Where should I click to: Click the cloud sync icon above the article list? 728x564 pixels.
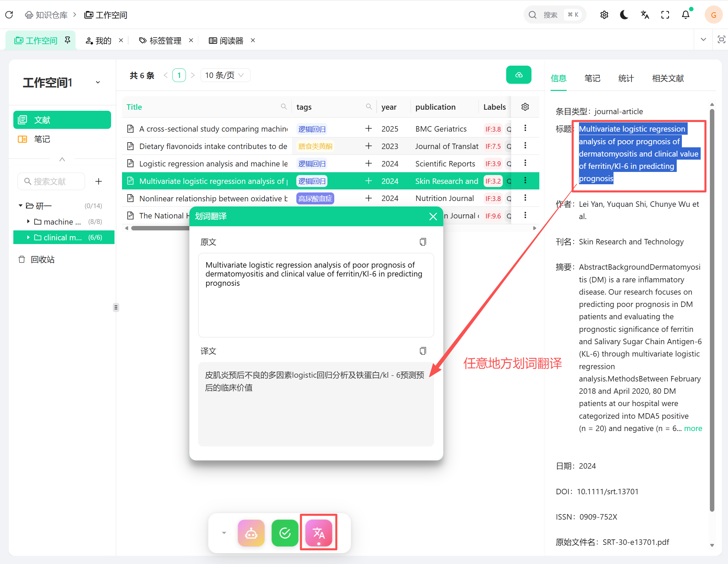(x=518, y=75)
